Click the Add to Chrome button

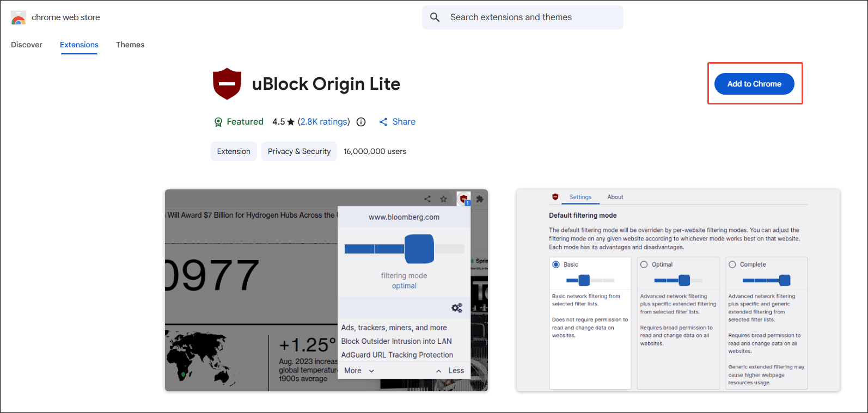tap(754, 84)
